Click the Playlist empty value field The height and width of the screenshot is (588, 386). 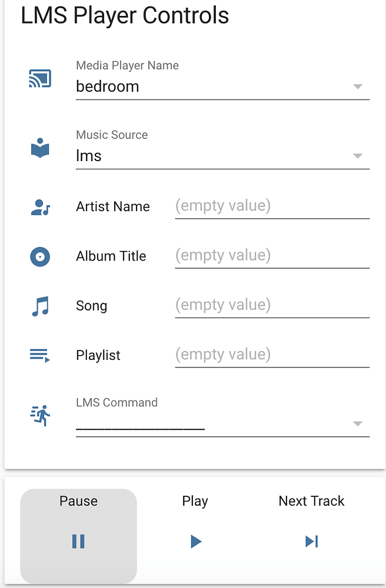[272, 354]
